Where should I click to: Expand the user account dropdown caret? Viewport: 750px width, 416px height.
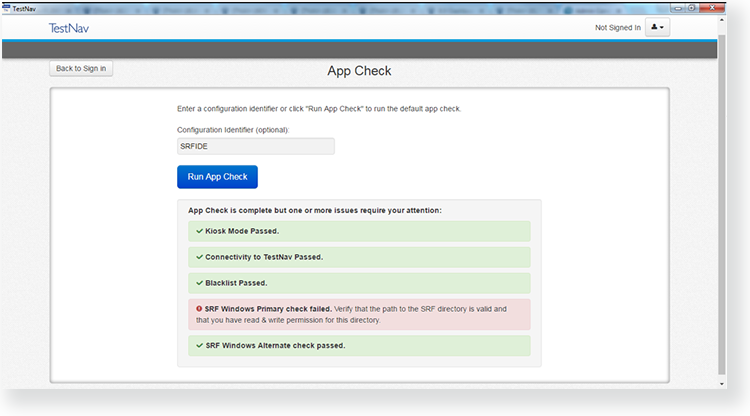pyautogui.click(x=663, y=28)
